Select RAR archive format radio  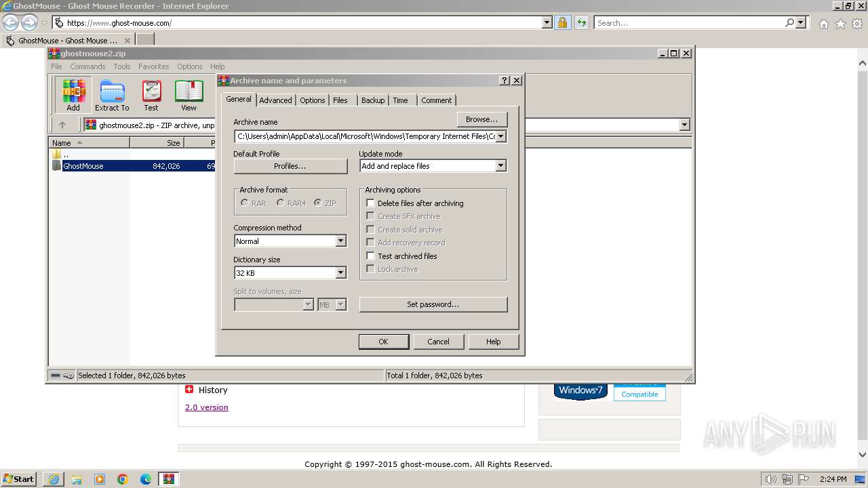tap(244, 203)
